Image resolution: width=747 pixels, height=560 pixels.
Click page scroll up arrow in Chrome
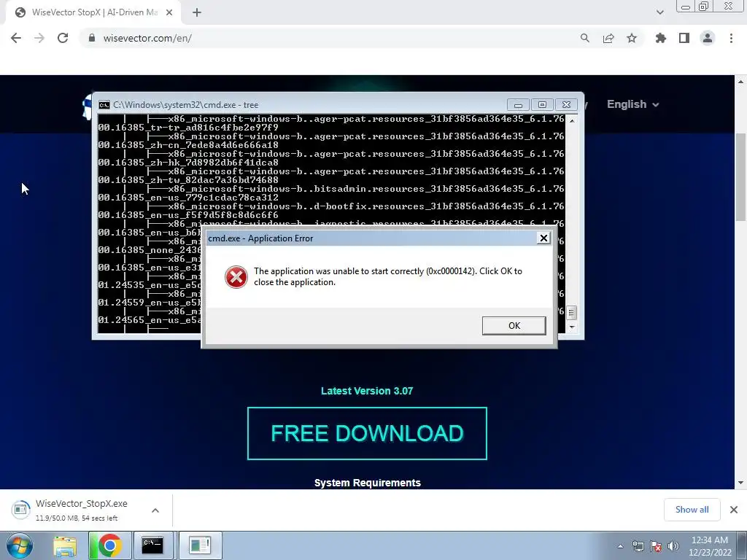[x=741, y=82]
